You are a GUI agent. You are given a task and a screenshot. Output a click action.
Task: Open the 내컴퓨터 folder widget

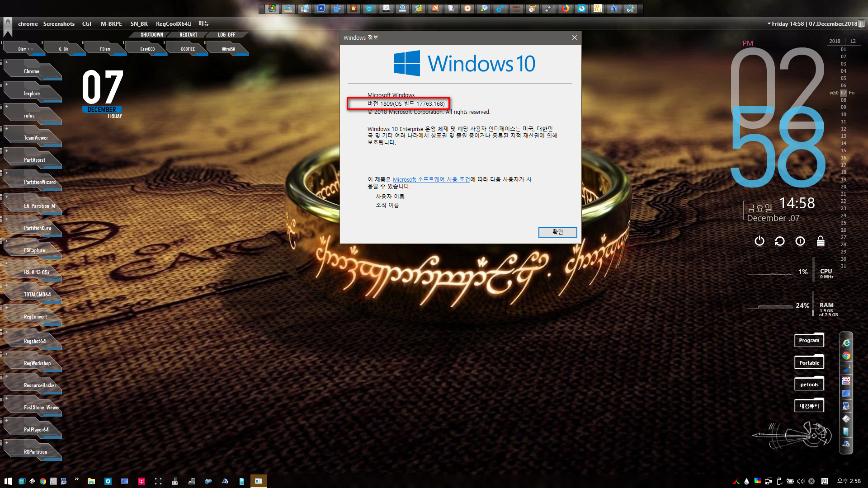(809, 406)
